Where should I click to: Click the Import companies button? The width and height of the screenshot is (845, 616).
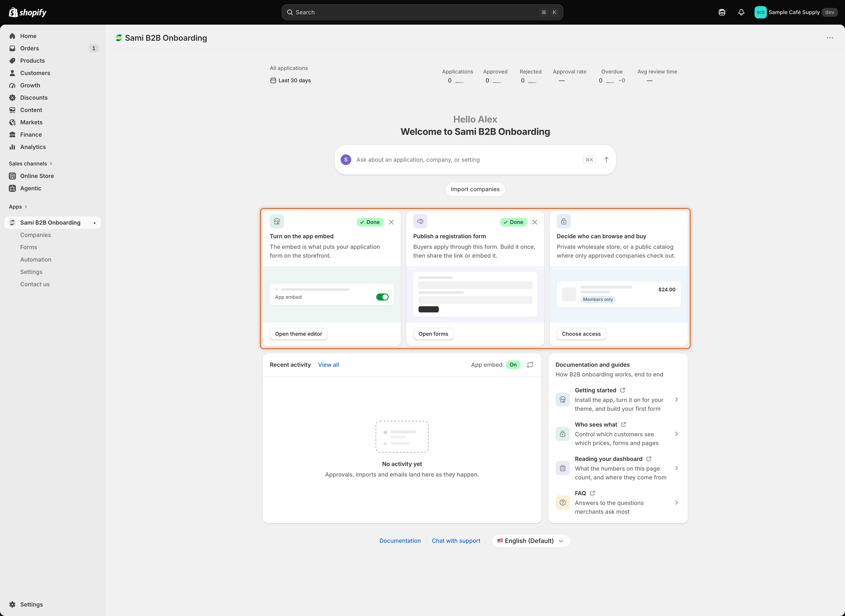(x=475, y=189)
